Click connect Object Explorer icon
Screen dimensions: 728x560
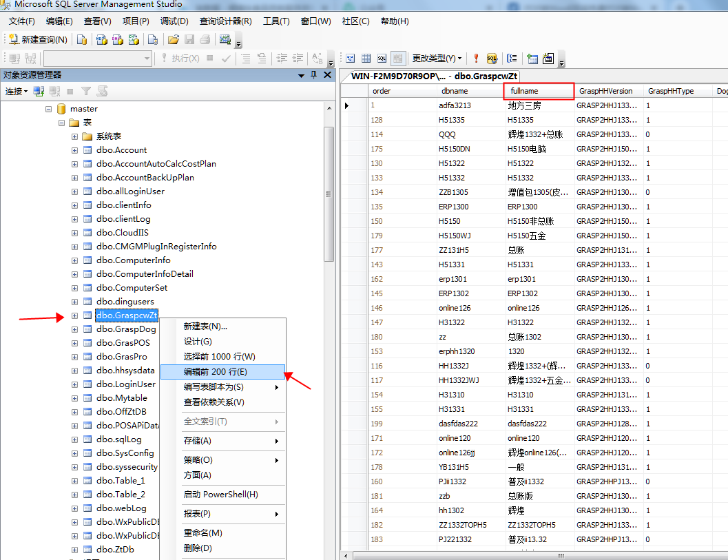pyautogui.click(x=39, y=91)
